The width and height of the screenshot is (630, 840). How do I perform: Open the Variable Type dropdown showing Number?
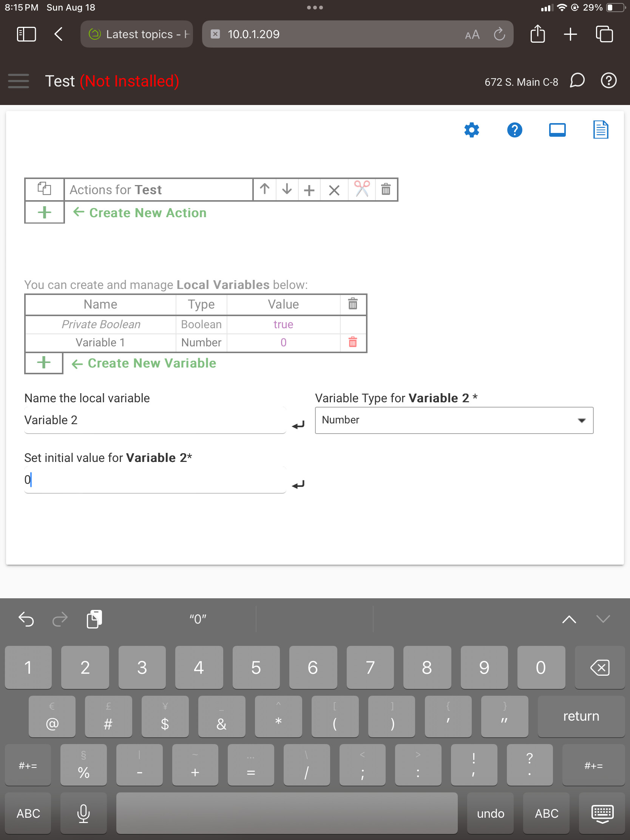click(454, 420)
